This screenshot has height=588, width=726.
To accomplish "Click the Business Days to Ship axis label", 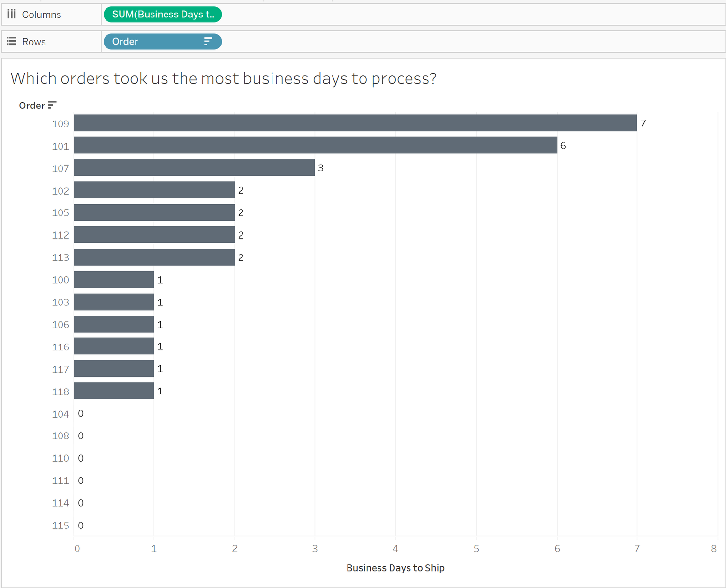I will [x=395, y=568].
